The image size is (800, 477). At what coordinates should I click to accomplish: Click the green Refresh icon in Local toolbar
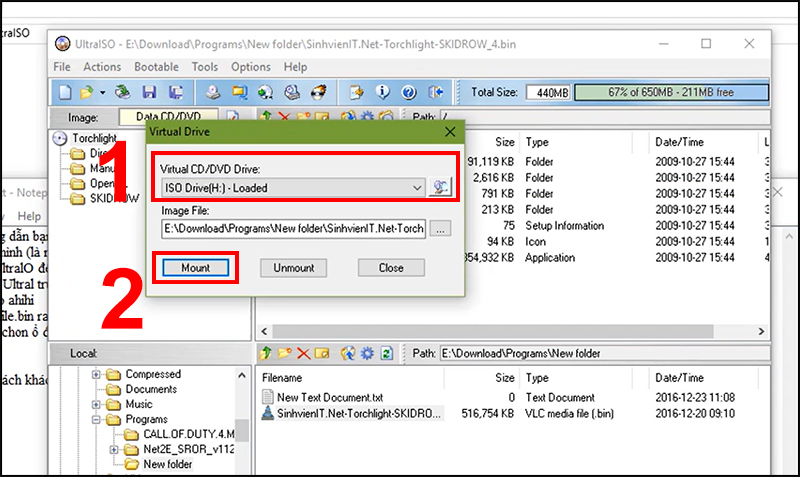point(387,353)
